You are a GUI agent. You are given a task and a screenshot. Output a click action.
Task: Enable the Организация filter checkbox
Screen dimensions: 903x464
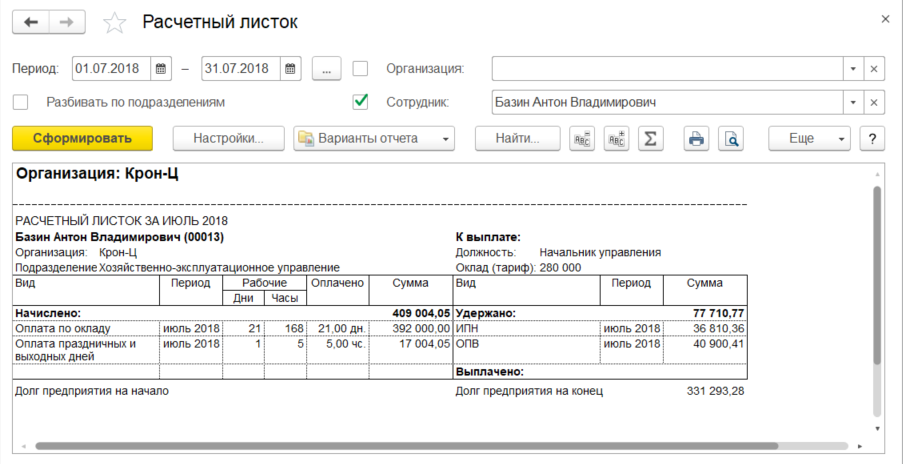361,69
